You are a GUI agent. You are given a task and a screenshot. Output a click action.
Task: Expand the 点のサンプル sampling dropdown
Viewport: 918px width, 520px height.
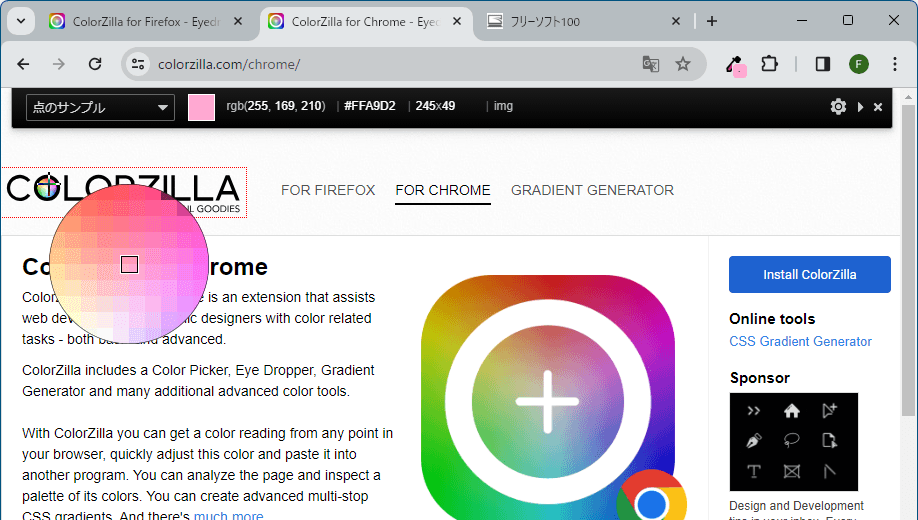100,107
